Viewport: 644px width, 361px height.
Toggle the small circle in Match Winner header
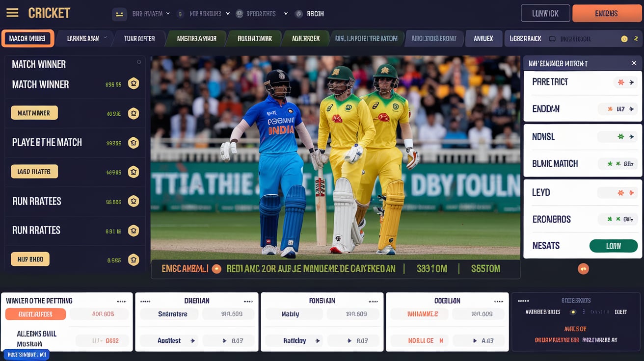tap(139, 62)
